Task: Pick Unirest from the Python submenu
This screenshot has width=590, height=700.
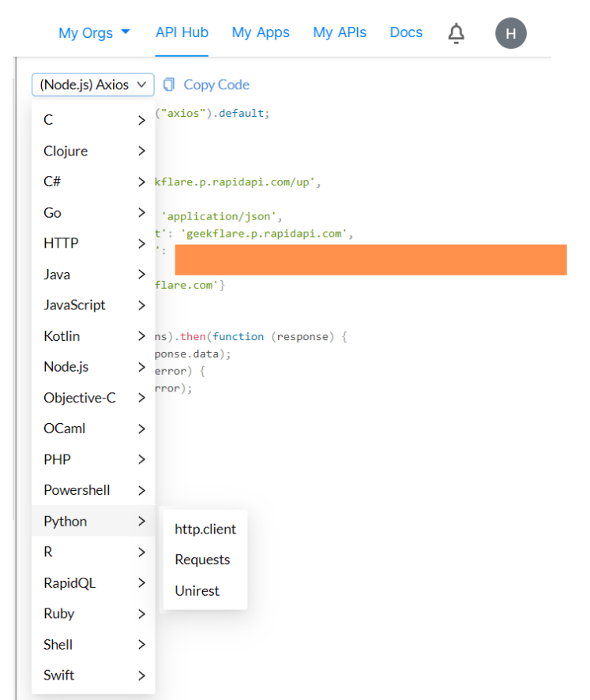Action: 197,590
